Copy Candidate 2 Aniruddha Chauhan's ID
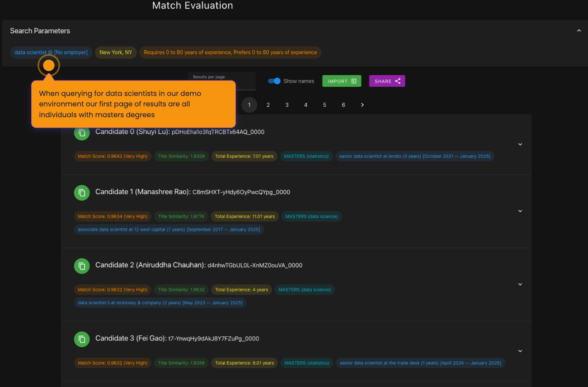This screenshot has width=588, height=387. coord(82,266)
